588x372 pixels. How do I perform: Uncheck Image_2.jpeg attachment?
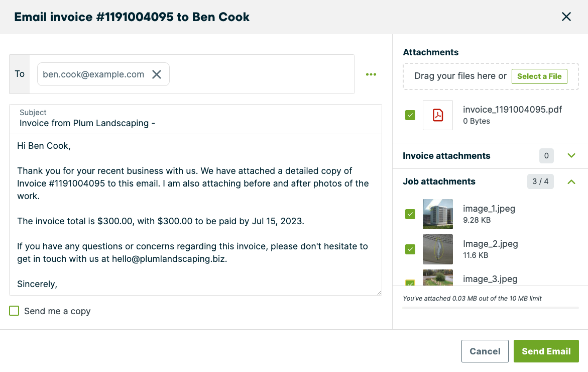410,249
